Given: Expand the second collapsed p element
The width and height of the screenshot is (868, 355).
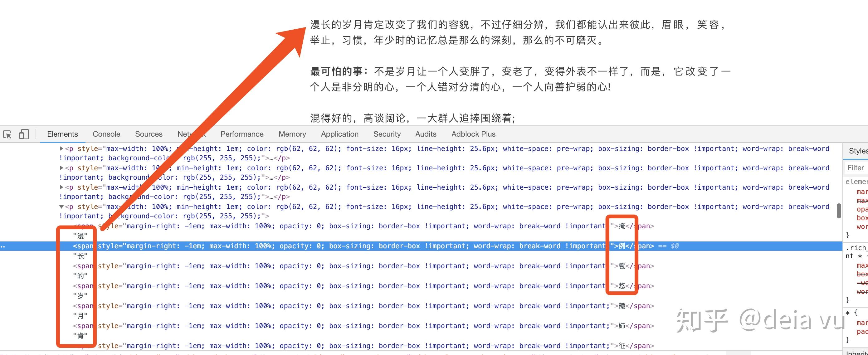Looking at the screenshot, I should click(61, 168).
